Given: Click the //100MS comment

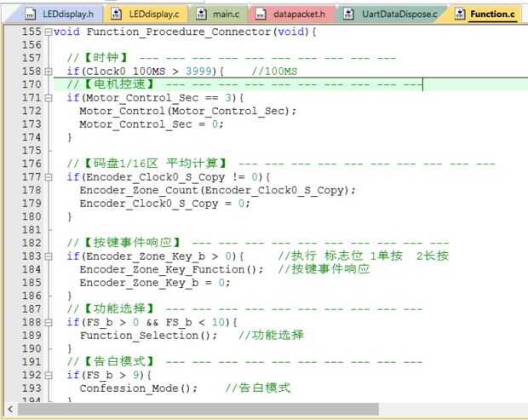Looking at the screenshot, I should [274, 72].
